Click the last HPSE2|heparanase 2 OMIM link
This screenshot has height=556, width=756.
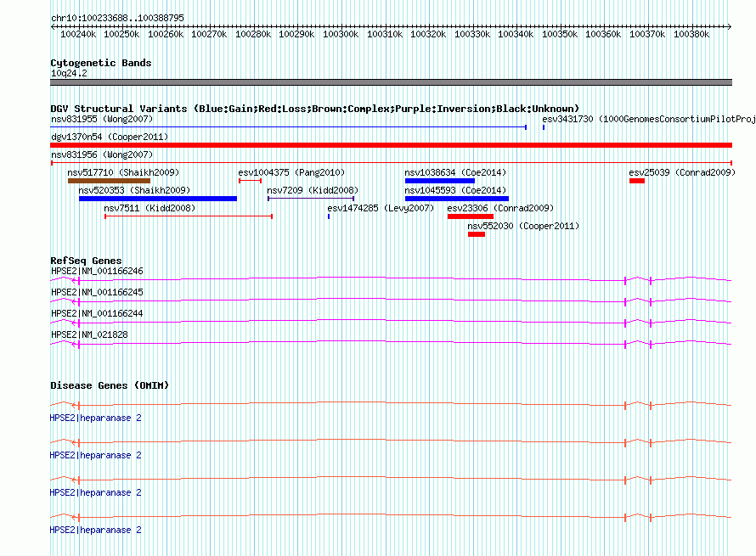coord(95,530)
